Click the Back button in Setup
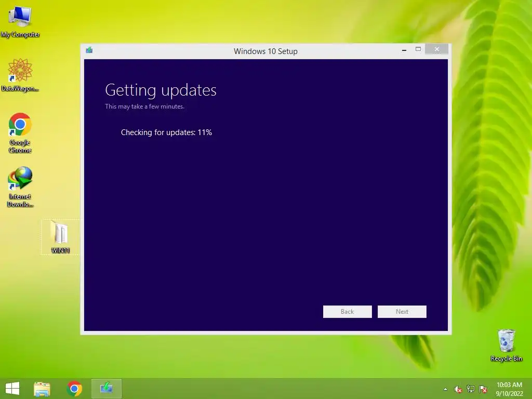This screenshot has height=399, width=532. [348, 312]
